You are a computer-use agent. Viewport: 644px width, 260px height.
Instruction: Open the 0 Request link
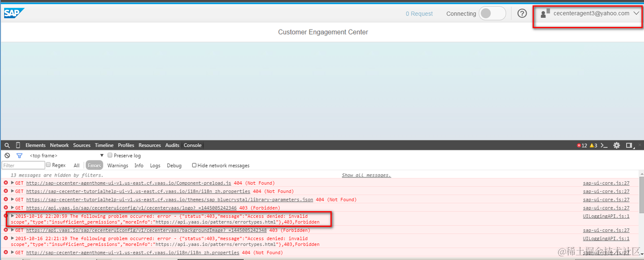[x=419, y=14]
